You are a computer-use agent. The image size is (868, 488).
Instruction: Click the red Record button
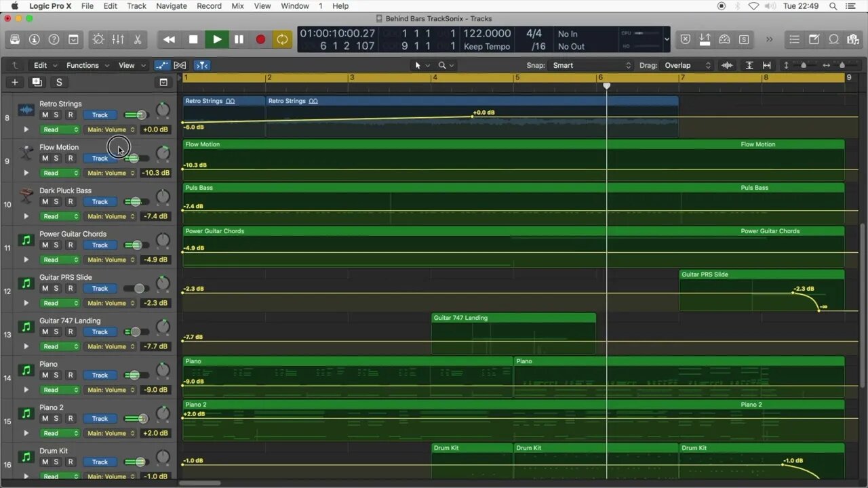[x=260, y=39]
